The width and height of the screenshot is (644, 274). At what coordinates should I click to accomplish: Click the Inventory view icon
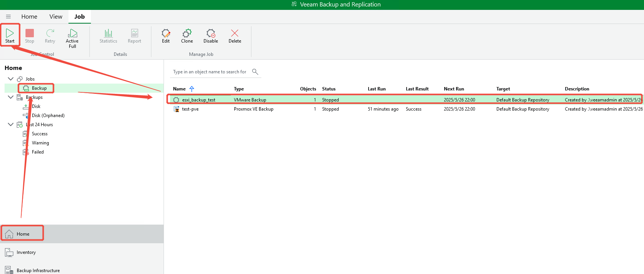(x=9, y=252)
